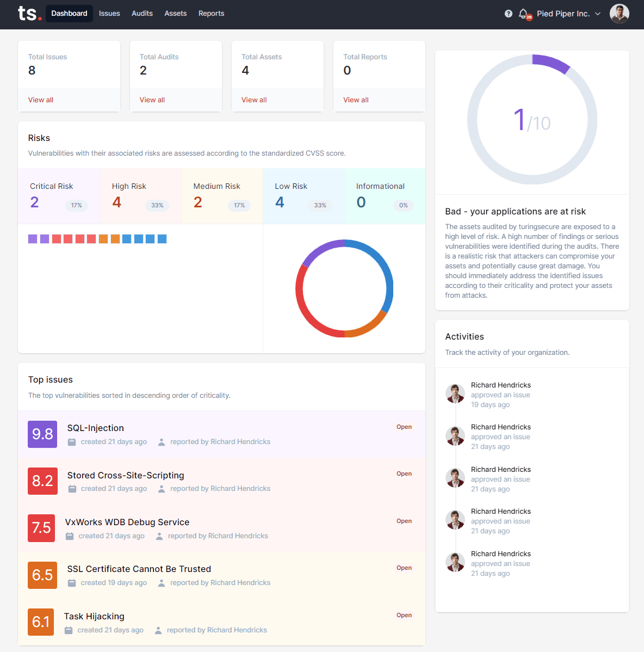Viewport: 644px width, 652px height.
Task: Click the user profile avatar in header
Action: point(619,14)
